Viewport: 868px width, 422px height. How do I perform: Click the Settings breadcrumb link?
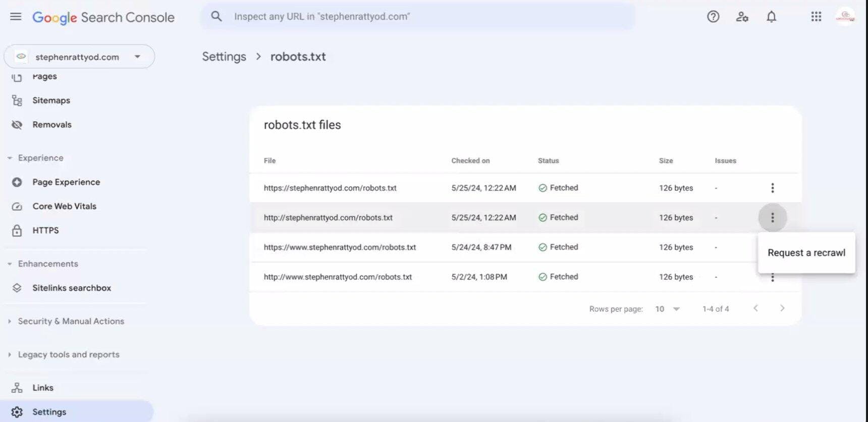[224, 56]
